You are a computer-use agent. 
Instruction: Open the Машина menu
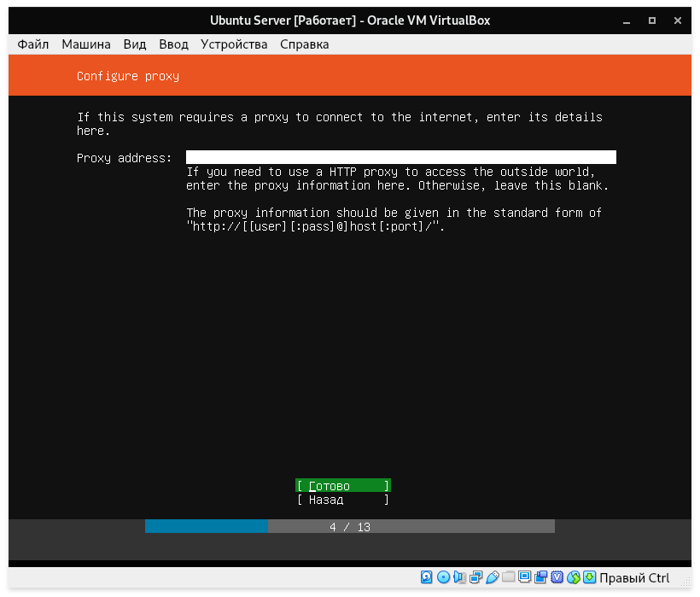85,44
